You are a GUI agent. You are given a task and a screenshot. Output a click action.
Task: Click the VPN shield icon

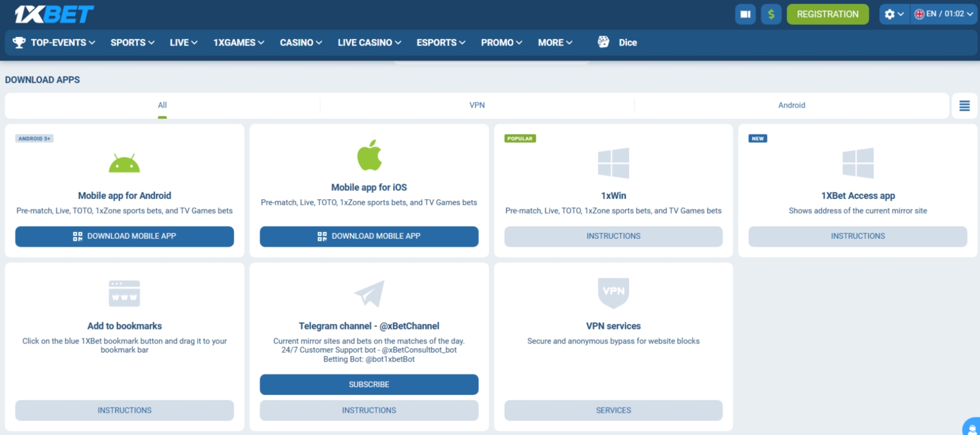point(613,293)
